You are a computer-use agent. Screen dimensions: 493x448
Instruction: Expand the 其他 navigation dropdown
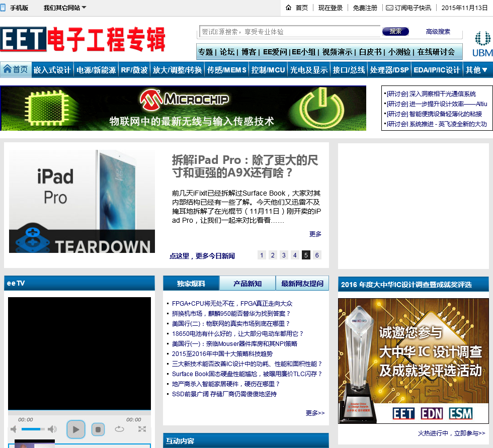pyautogui.click(x=476, y=70)
